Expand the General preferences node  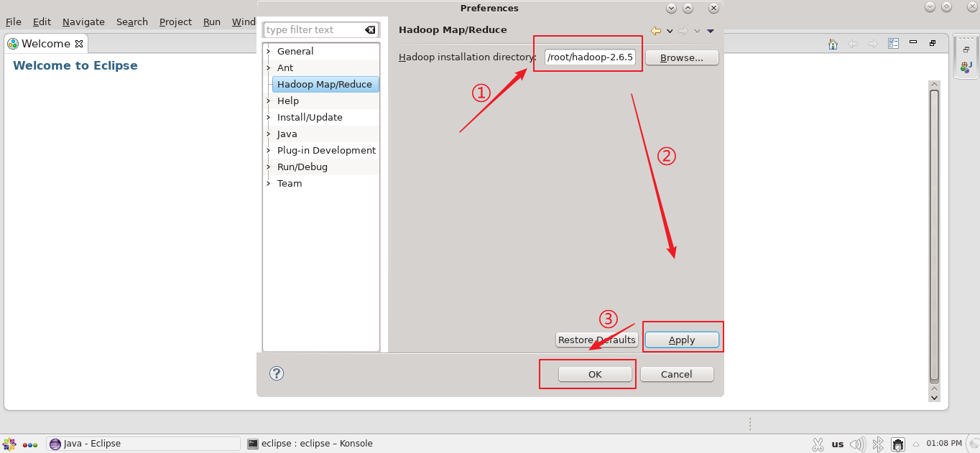(x=269, y=51)
